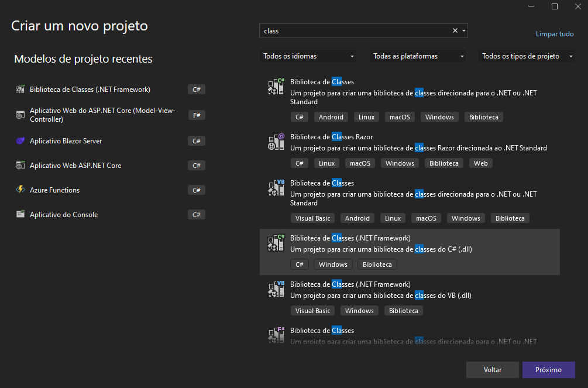Click the Aplicativo Web ASP.NET Core icon
The image size is (588, 388).
click(x=20, y=165)
